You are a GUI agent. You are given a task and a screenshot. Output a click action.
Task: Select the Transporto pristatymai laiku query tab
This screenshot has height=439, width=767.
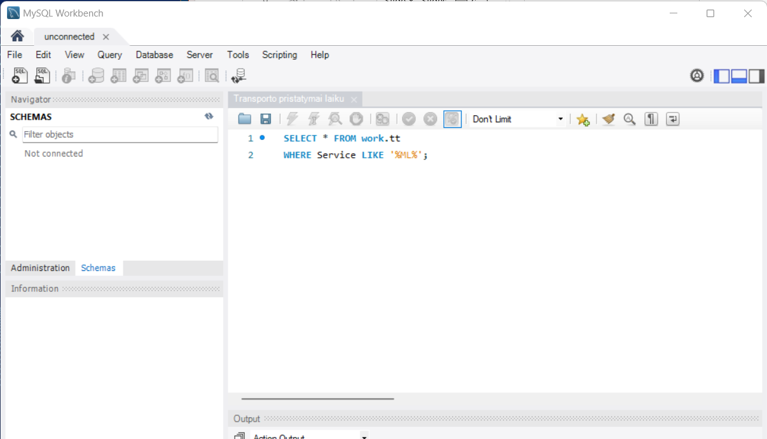[x=289, y=99]
